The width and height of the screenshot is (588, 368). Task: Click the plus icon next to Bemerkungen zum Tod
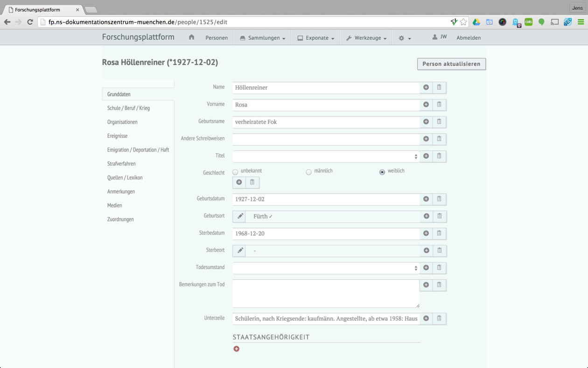tap(426, 285)
